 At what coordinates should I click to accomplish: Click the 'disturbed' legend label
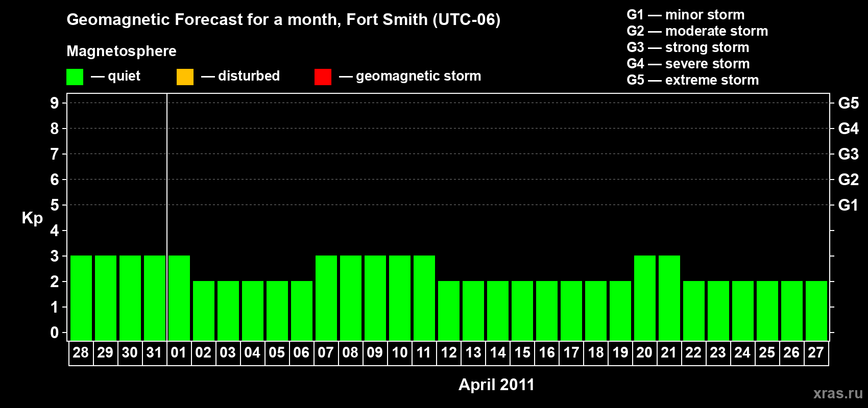point(249,76)
